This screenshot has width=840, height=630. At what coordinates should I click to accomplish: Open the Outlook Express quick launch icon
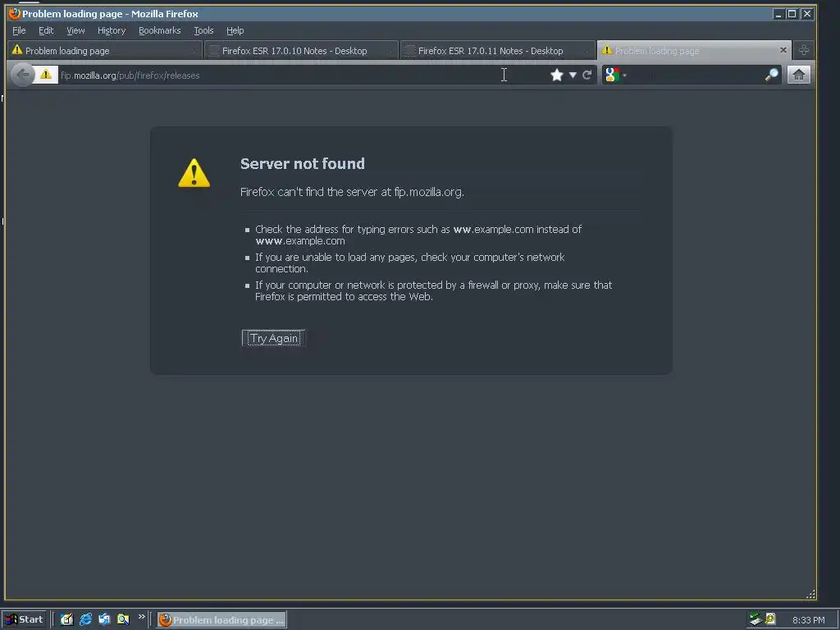[104, 619]
